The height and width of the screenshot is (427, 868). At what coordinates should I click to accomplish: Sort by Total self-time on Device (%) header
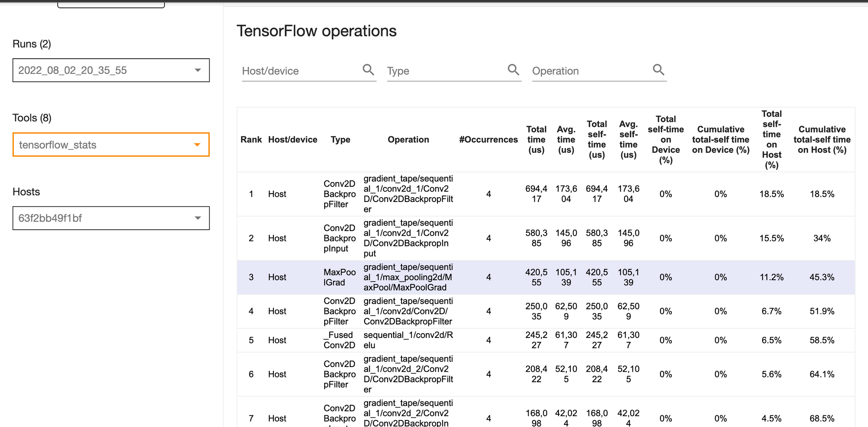pyautogui.click(x=666, y=139)
